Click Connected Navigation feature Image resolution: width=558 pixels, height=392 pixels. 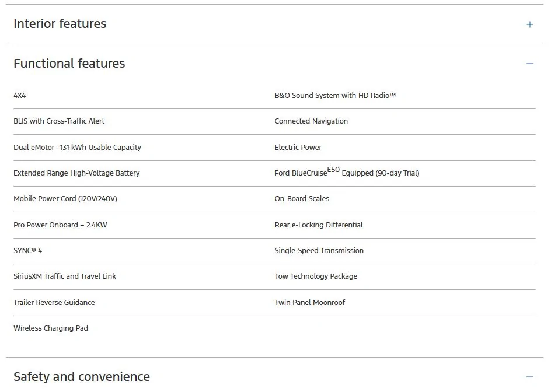tap(311, 121)
